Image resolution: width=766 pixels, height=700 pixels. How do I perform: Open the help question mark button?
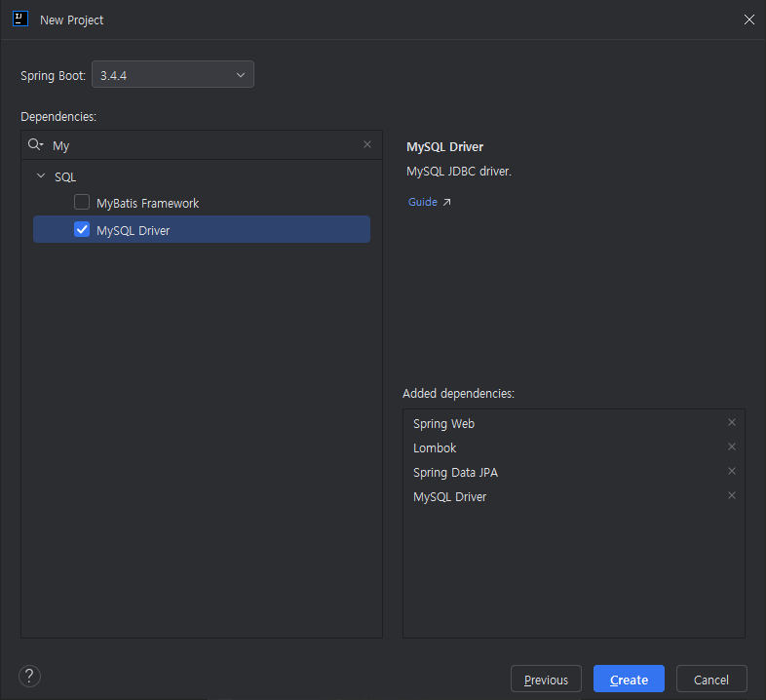click(29, 676)
